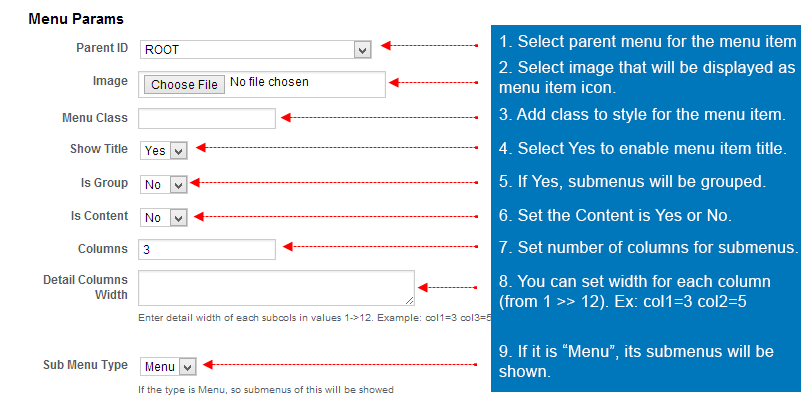Open the Sub Menu Type dropdown

click(x=168, y=367)
